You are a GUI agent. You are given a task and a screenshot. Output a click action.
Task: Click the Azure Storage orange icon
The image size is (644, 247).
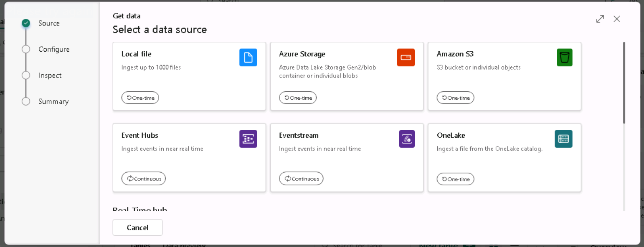click(406, 58)
